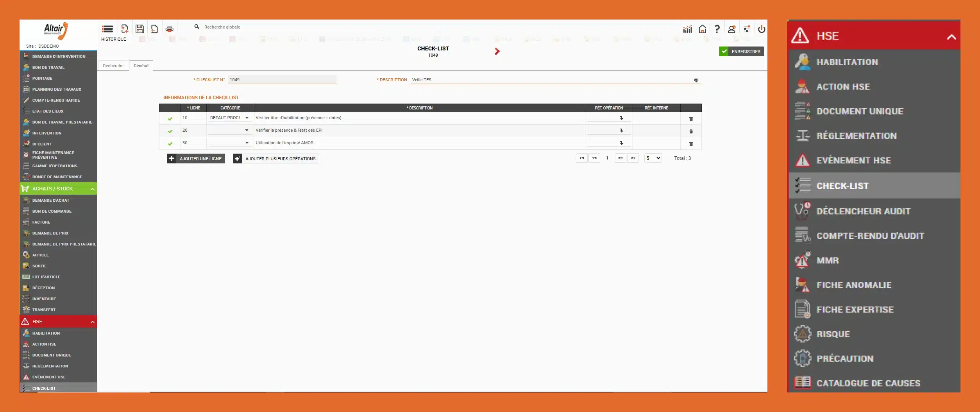Open the user profile icon
The image size is (980, 412).
click(731, 29)
